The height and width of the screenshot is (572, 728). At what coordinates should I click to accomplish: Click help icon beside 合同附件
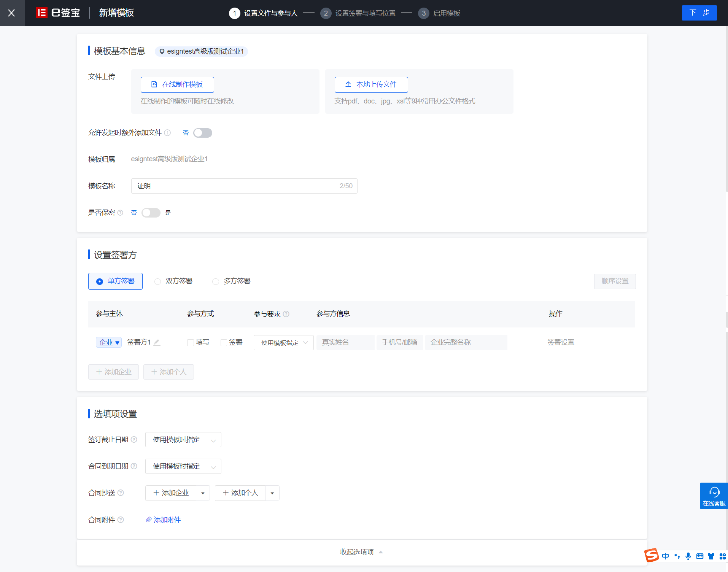[121, 520]
